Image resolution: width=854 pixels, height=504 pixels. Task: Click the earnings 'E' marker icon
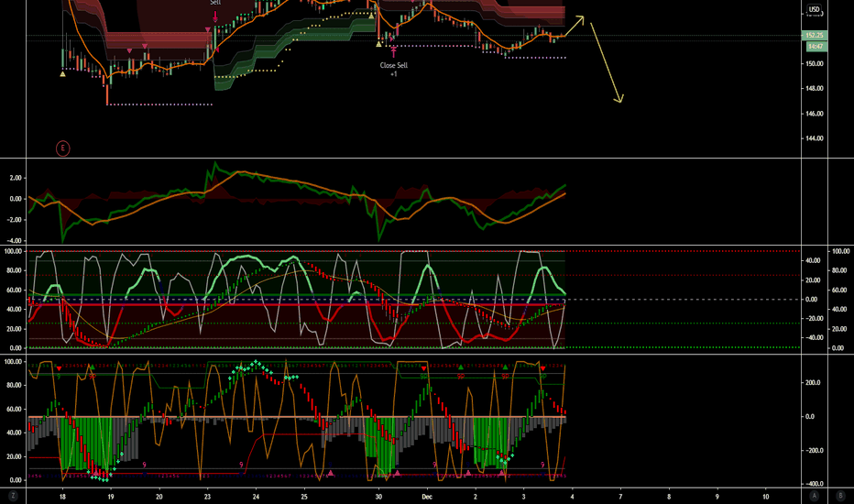pos(62,148)
